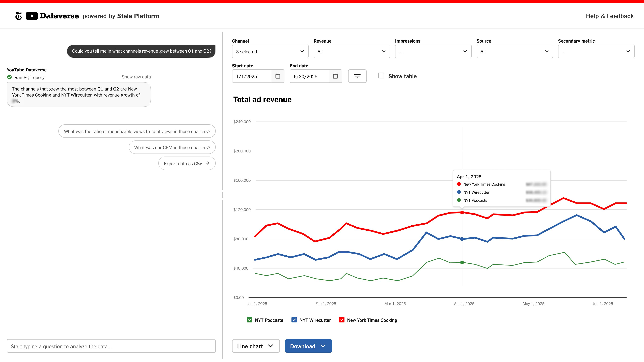
Task: Open the Source dropdown
Action: [515, 51]
